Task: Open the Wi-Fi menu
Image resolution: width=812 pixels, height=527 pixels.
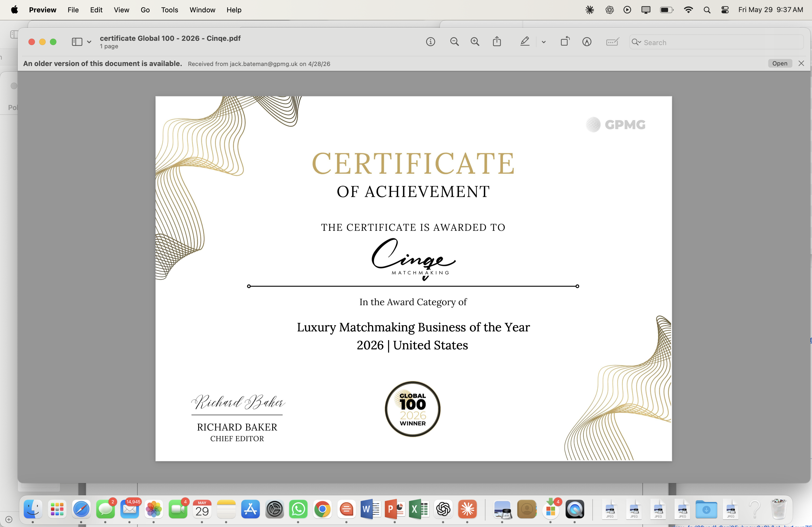Action: click(688, 10)
